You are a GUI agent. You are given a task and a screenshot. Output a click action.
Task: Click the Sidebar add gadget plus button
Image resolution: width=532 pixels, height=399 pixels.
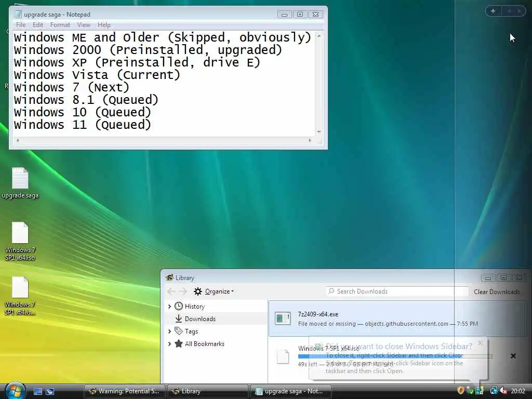493,11
